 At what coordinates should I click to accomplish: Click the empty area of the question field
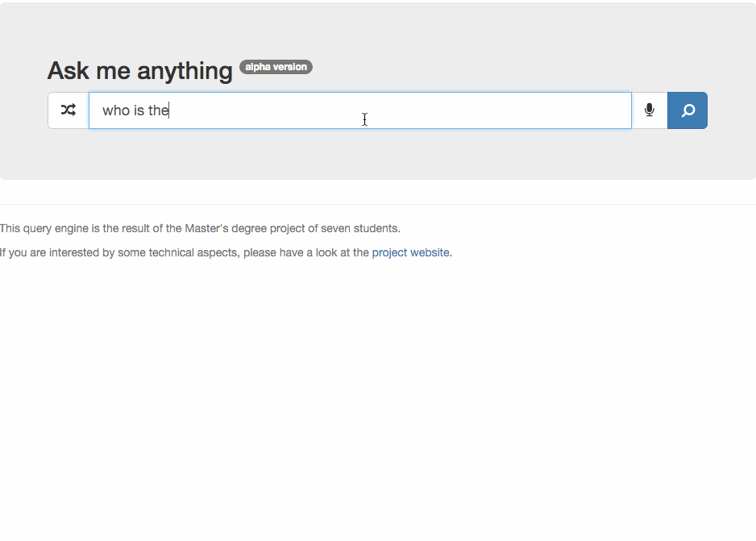click(401, 110)
